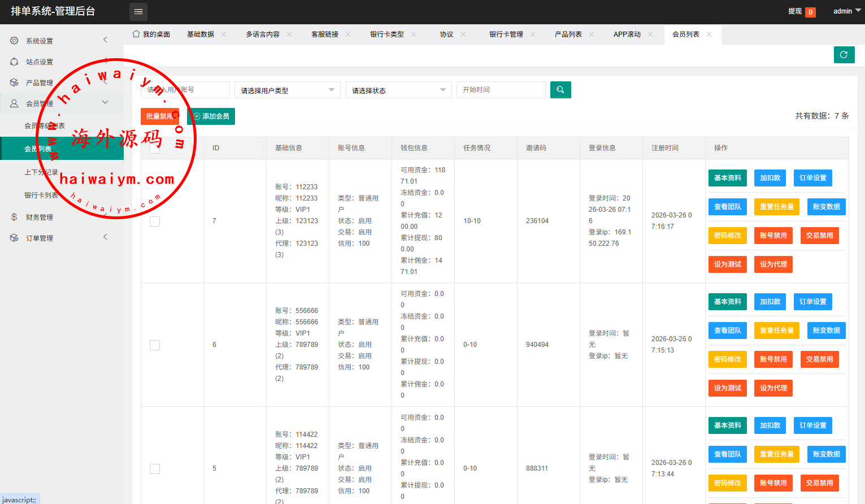Screen dimensions: 865x504
Task: Open the admin user dropdown menu
Action: (x=846, y=11)
